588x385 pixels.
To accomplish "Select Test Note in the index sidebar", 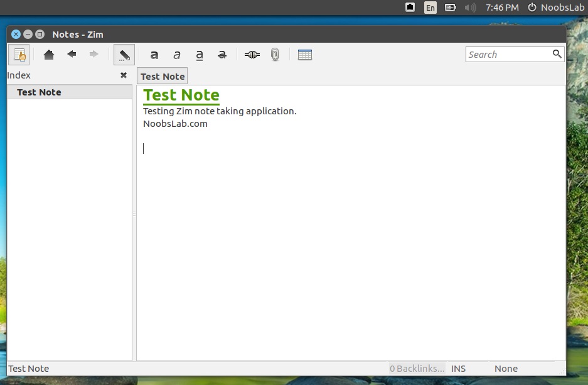I will (x=39, y=92).
